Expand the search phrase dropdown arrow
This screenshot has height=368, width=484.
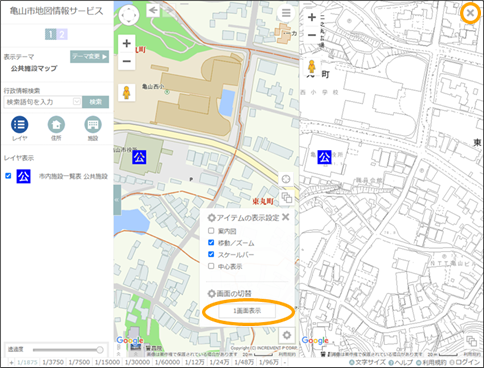coord(77,102)
